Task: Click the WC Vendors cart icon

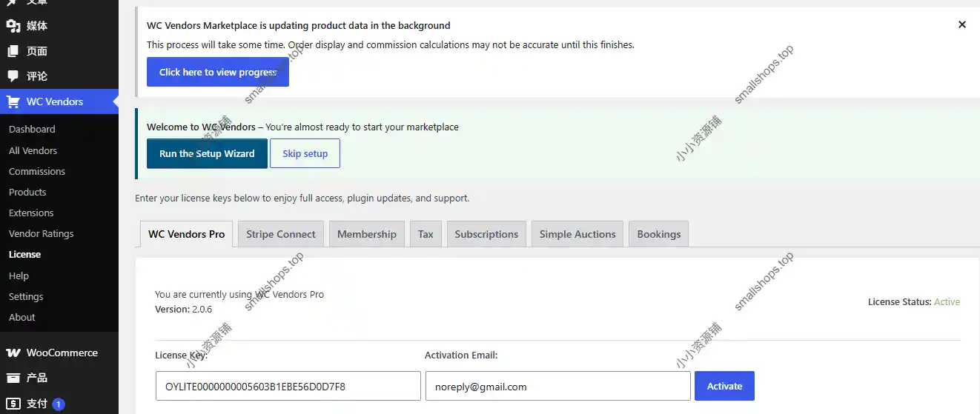Action: (x=13, y=101)
